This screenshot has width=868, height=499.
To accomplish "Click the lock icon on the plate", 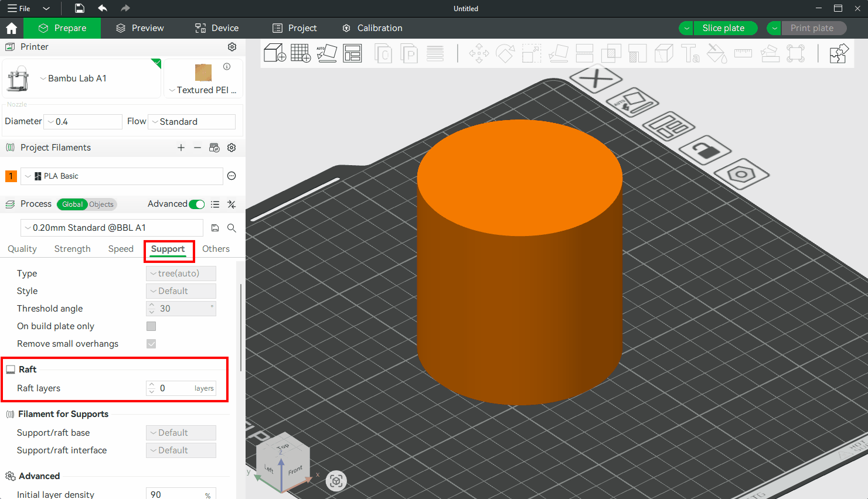I will [x=705, y=151].
